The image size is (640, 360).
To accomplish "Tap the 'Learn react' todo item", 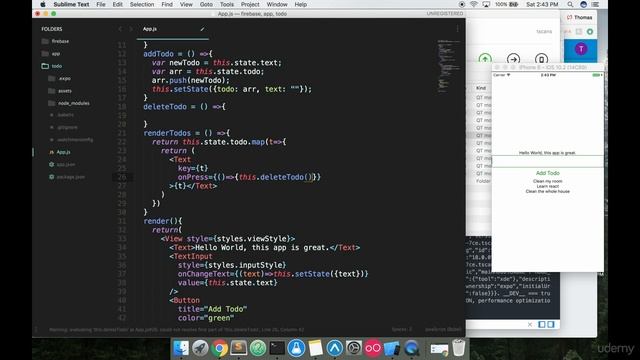I will (548, 186).
